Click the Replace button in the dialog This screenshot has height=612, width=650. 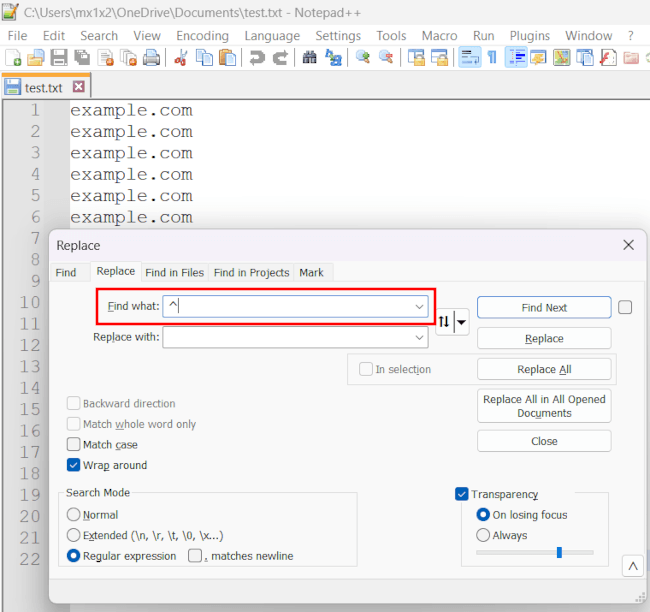(x=544, y=338)
